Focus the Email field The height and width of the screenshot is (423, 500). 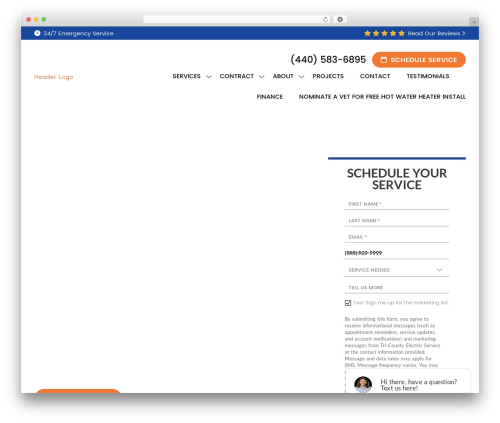[x=397, y=237]
